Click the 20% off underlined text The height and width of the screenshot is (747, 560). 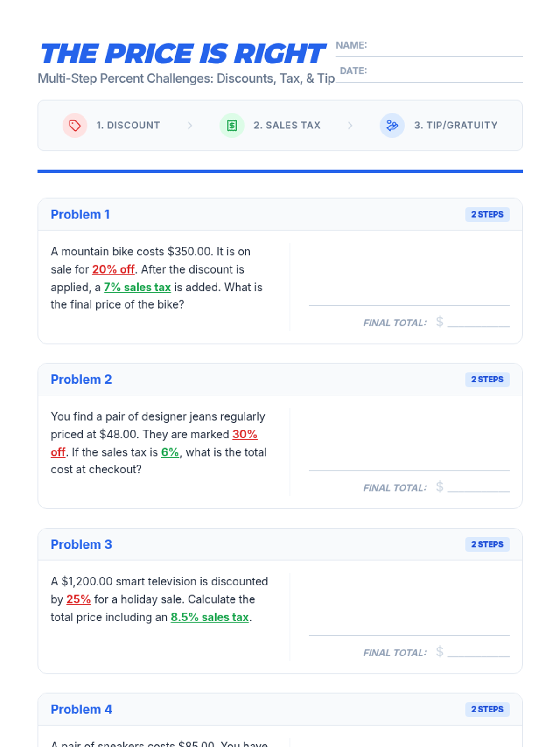[x=113, y=269]
